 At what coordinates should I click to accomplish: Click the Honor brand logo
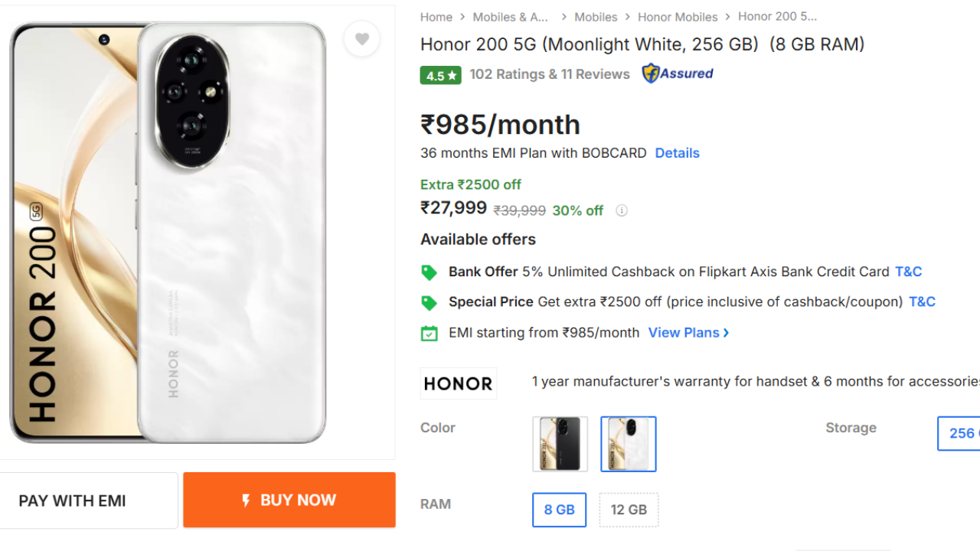coord(458,383)
